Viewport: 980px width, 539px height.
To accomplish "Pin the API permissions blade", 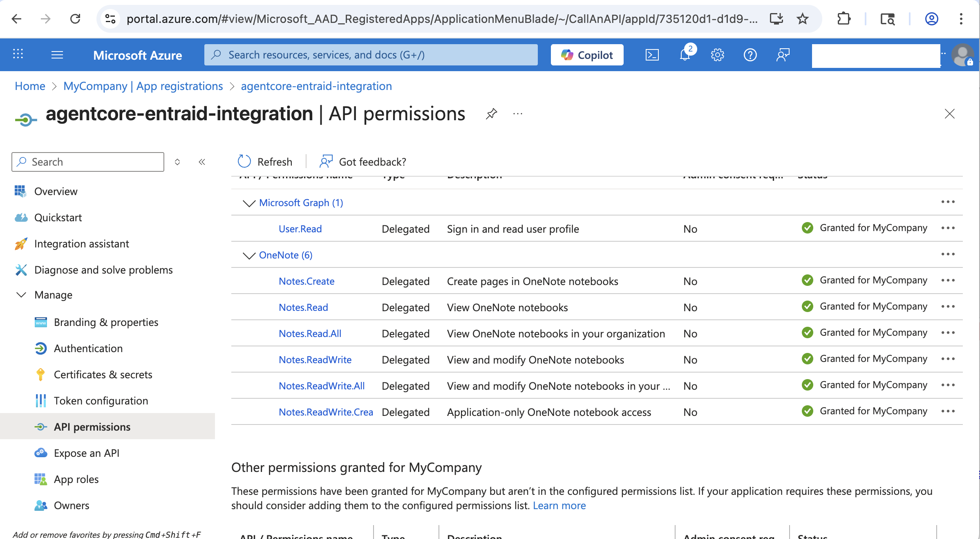I will pyautogui.click(x=491, y=114).
